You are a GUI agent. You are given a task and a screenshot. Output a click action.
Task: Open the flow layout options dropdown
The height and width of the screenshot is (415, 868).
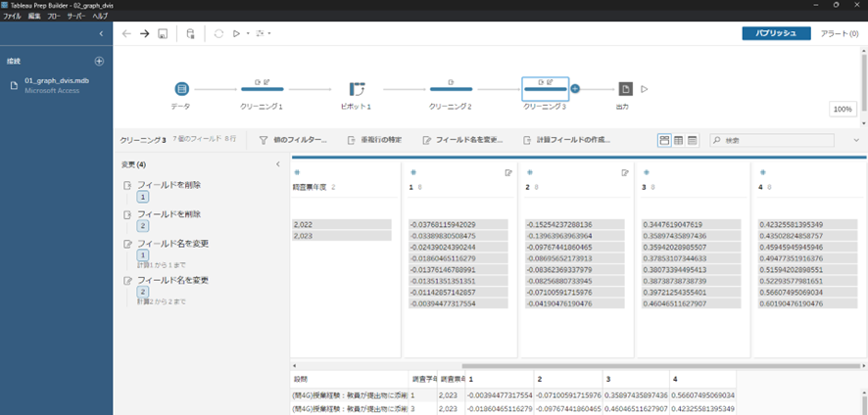point(263,33)
